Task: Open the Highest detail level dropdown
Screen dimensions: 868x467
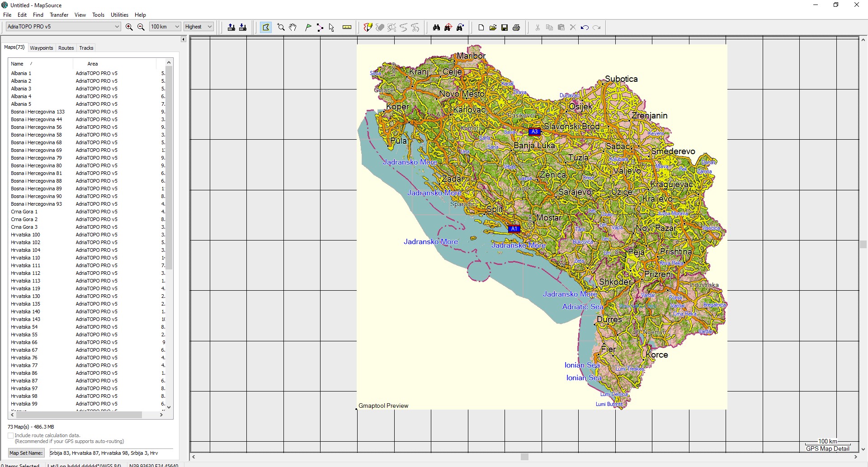Action: (198, 27)
